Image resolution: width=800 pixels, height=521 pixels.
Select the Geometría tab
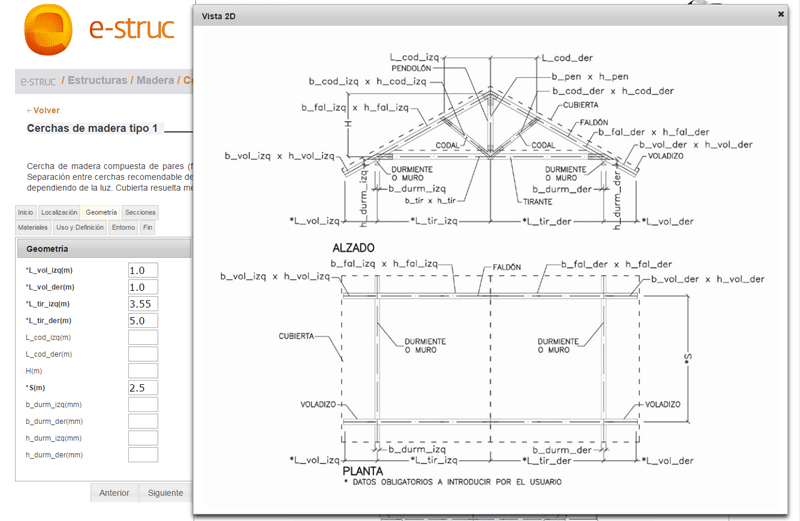point(101,212)
